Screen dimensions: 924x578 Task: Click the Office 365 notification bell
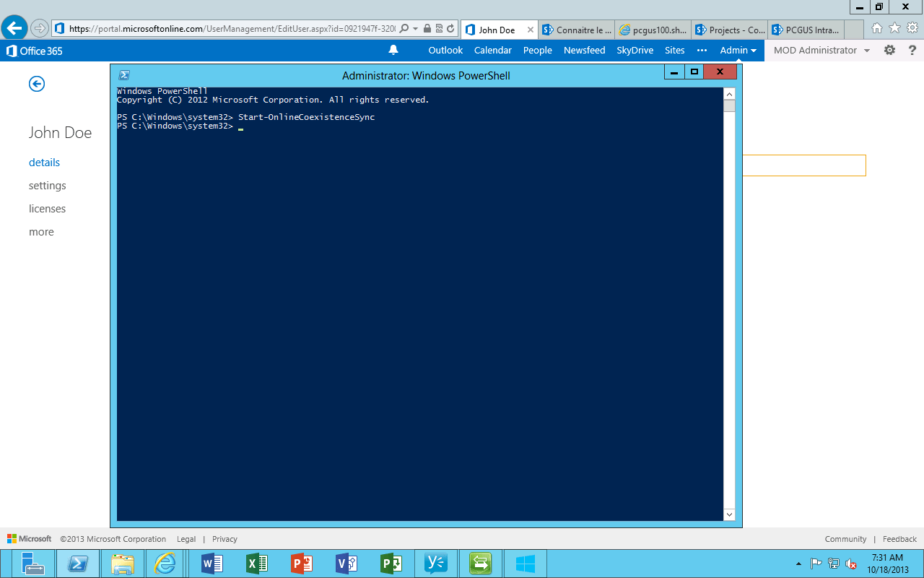click(393, 50)
